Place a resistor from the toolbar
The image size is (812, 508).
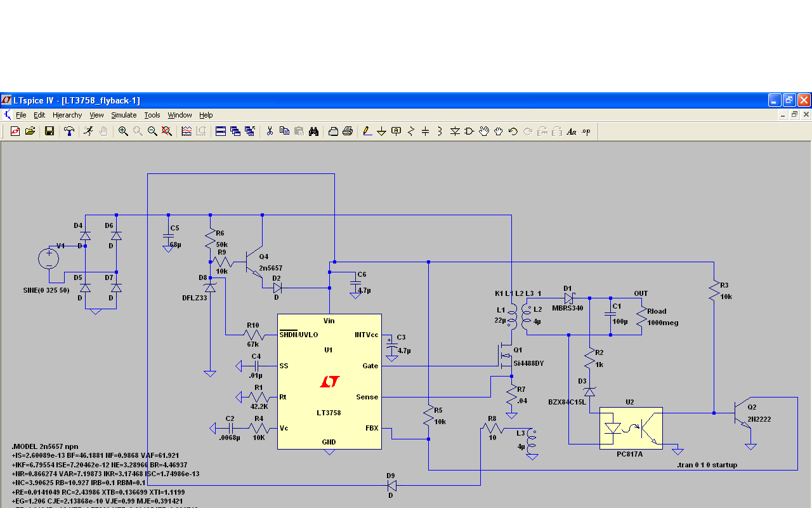[x=411, y=131]
